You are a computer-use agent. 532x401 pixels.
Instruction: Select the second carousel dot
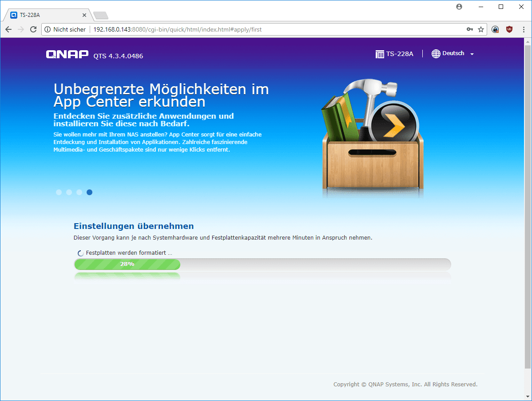(69, 192)
